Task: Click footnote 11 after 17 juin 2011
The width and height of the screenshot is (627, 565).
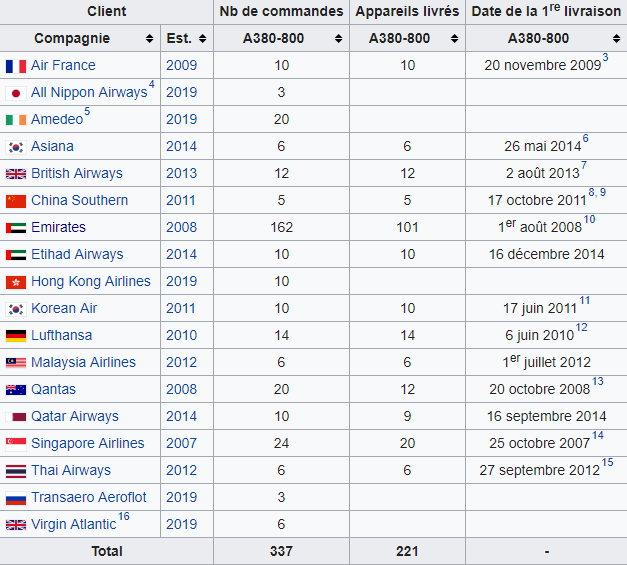Action: (x=585, y=300)
